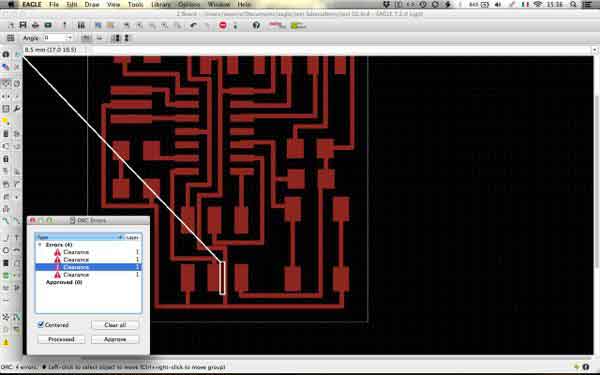The width and height of the screenshot is (600, 375).
Task: Open the Grid settings icon
Action: point(10,38)
